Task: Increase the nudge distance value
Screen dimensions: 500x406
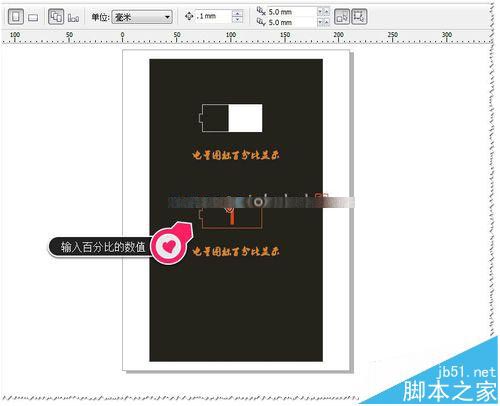Action: [x=237, y=13]
